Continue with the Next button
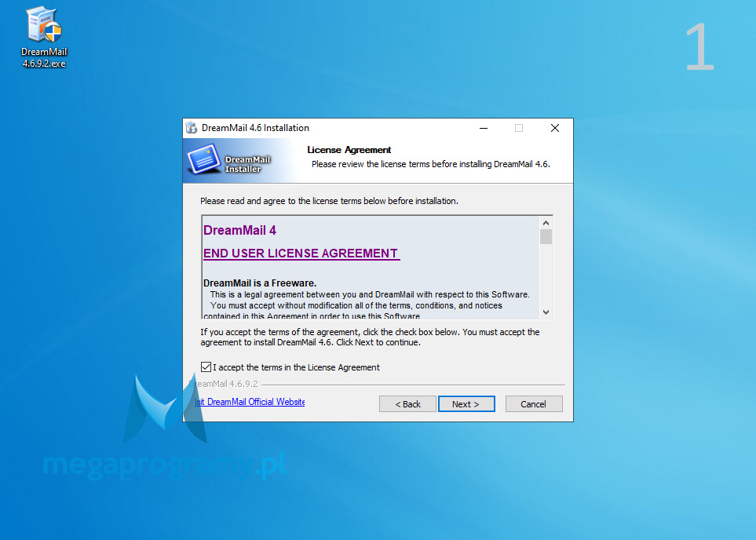This screenshot has height=540, width=756. tap(466, 404)
